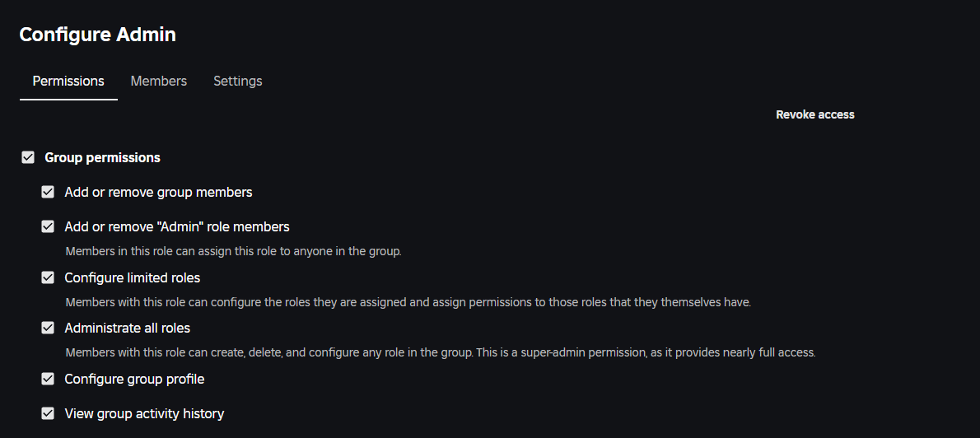
Task: Click the super-admin permission description text
Action: tap(440, 353)
